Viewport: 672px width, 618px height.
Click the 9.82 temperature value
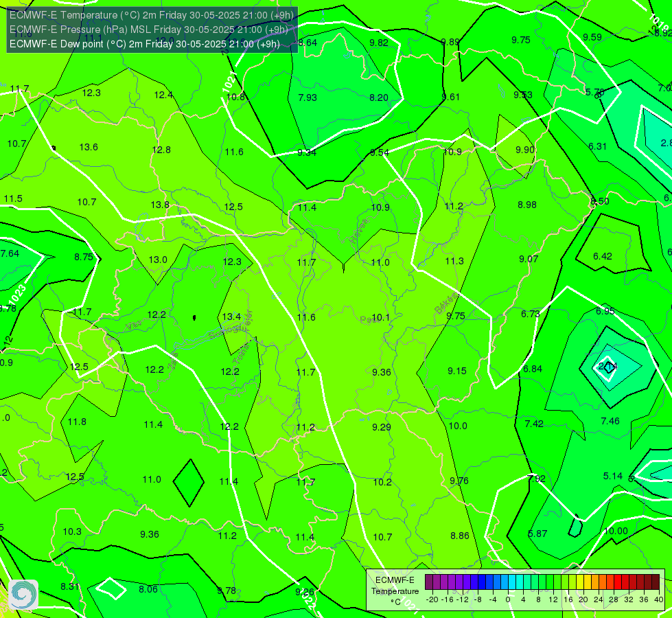(x=379, y=43)
